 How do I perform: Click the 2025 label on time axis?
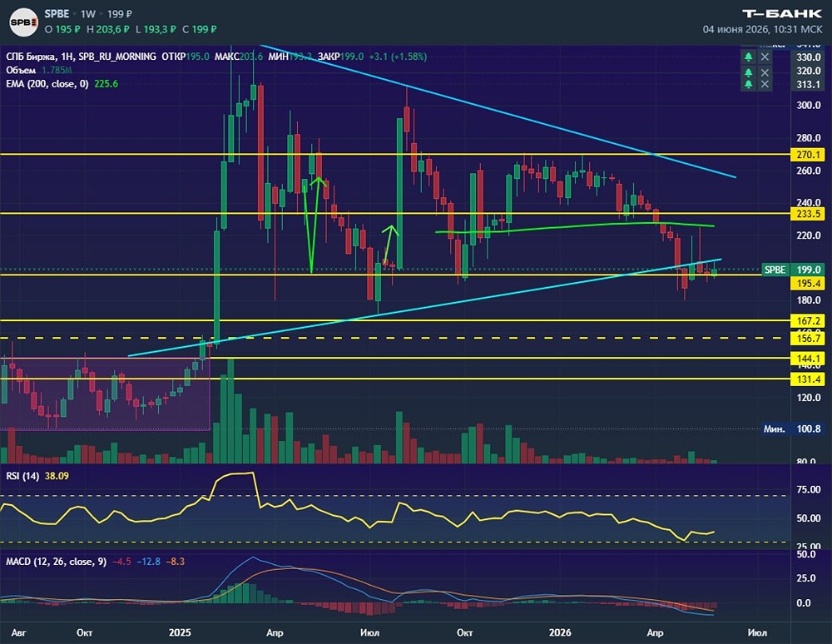coord(180,633)
